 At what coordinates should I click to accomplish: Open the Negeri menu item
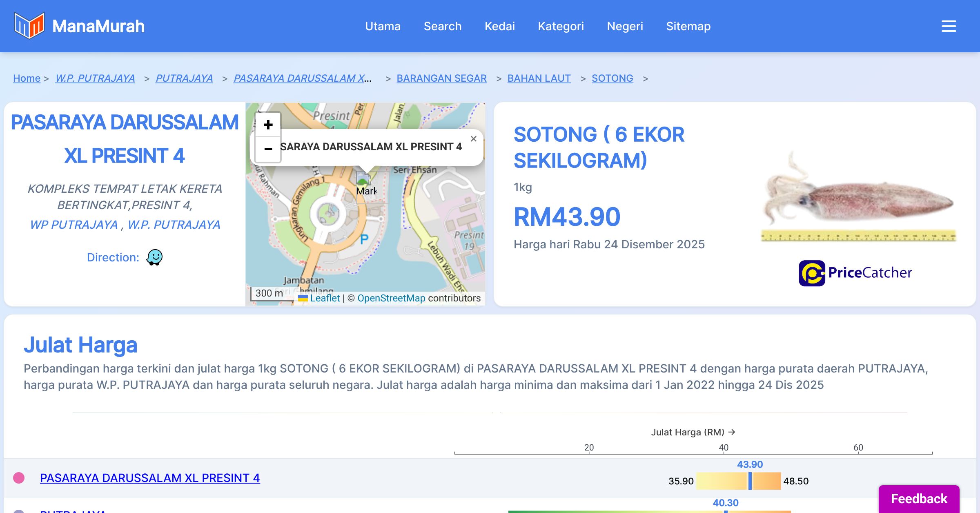625,26
